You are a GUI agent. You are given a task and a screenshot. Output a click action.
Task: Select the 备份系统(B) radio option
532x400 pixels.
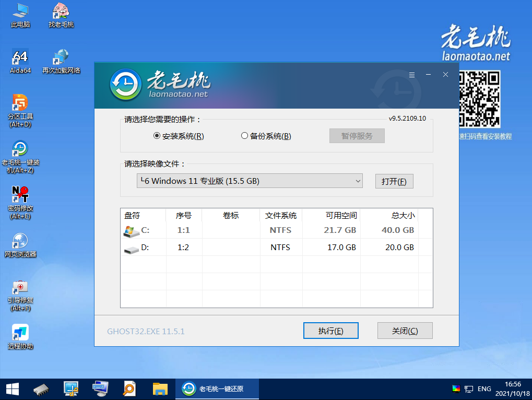pos(266,136)
